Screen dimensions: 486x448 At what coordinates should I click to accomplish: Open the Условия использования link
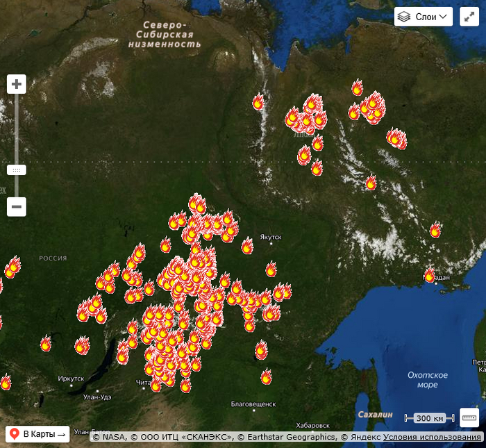[432, 437]
